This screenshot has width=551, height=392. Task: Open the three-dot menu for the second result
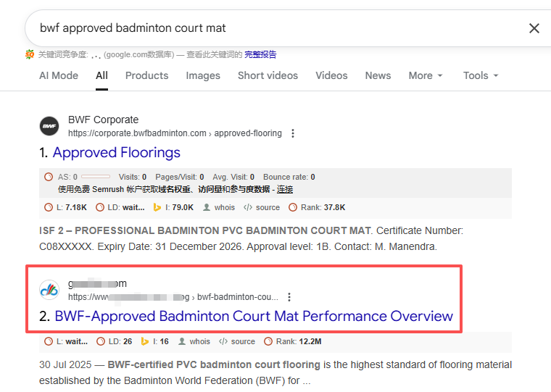[289, 297]
